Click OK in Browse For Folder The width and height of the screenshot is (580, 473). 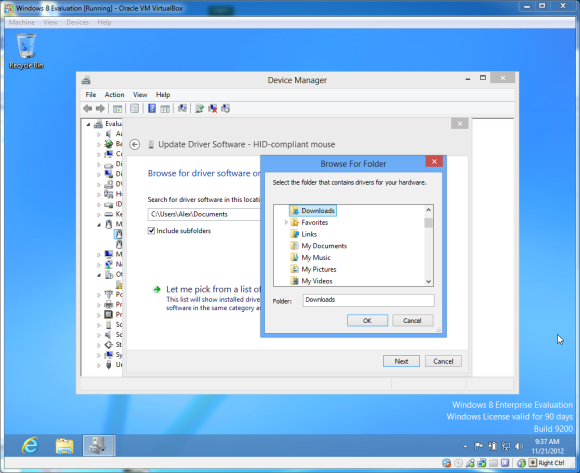(x=367, y=321)
